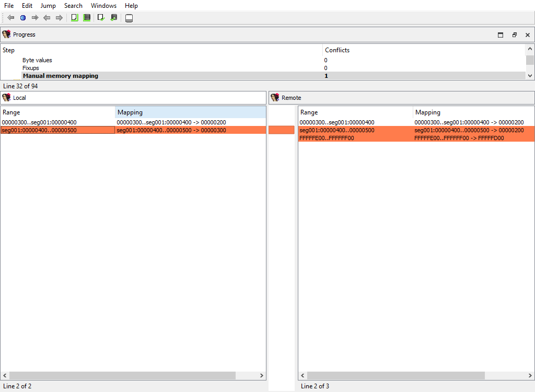Click the gray panel icon at toolbar end
This screenshot has height=392, width=535.
tap(129, 18)
